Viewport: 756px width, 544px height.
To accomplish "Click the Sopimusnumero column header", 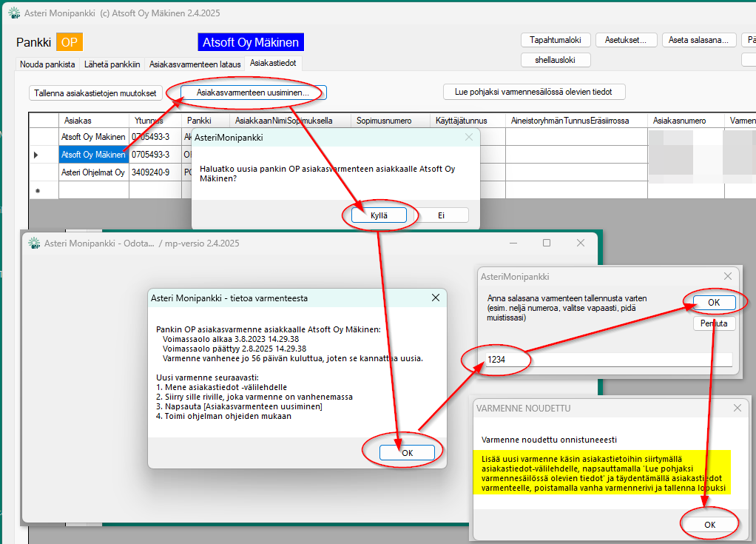I will point(391,121).
